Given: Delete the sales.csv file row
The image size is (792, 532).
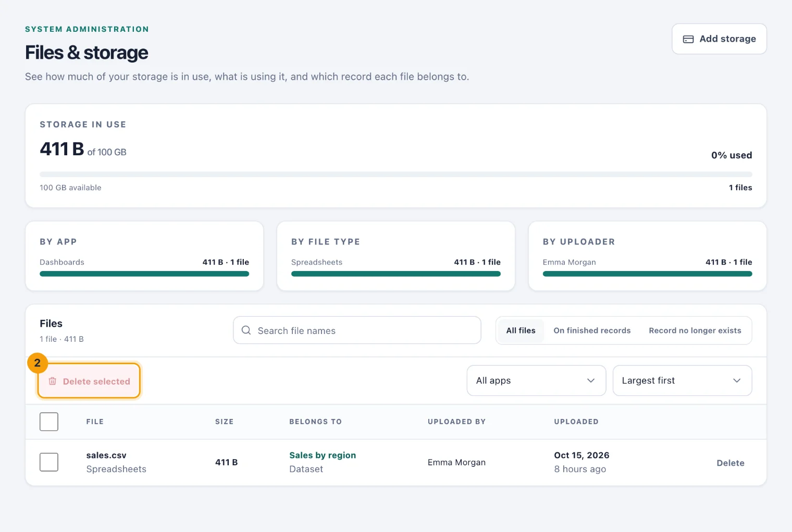Looking at the screenshot, I should (x=730, y=463).
